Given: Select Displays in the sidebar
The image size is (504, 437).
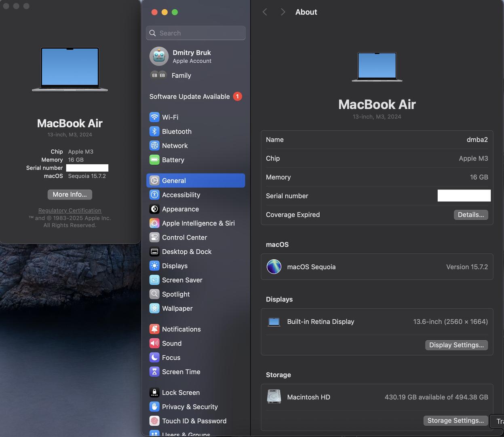Looking at the screenshot, I should [175, 266].
